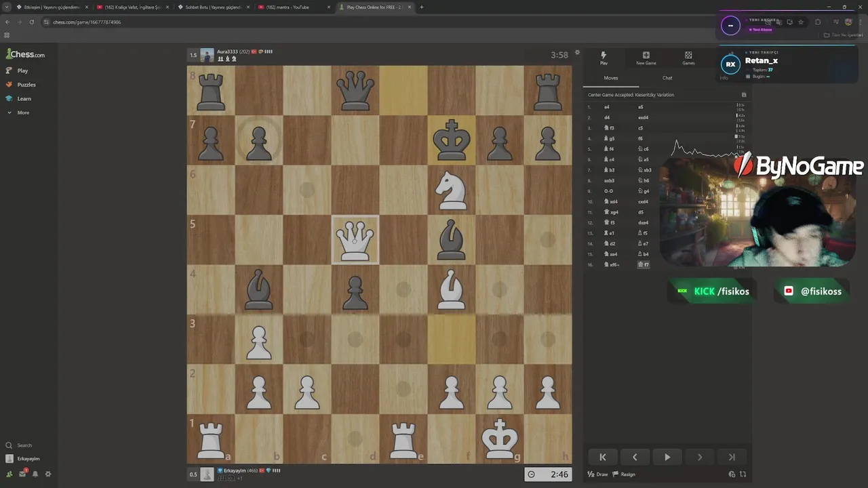Click the board settings gear near top clock
Screen dimensions: 868x488
(x=577, y=52)
